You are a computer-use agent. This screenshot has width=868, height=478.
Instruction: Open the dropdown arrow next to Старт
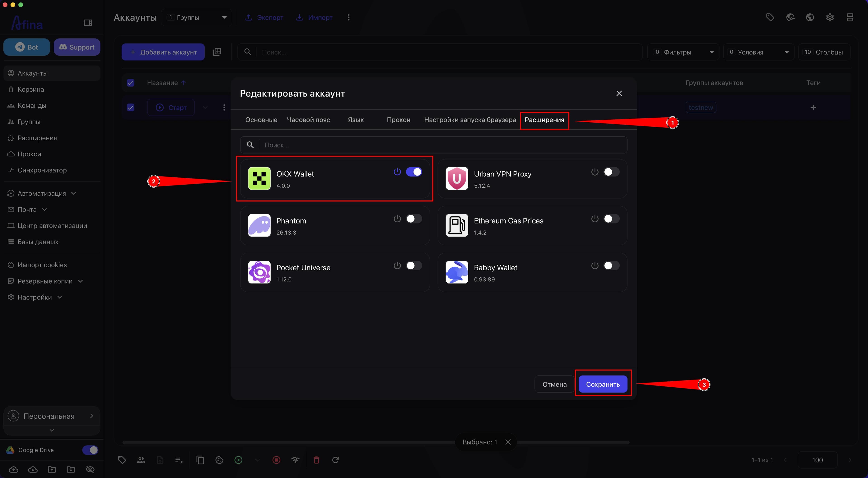(205, 107)
